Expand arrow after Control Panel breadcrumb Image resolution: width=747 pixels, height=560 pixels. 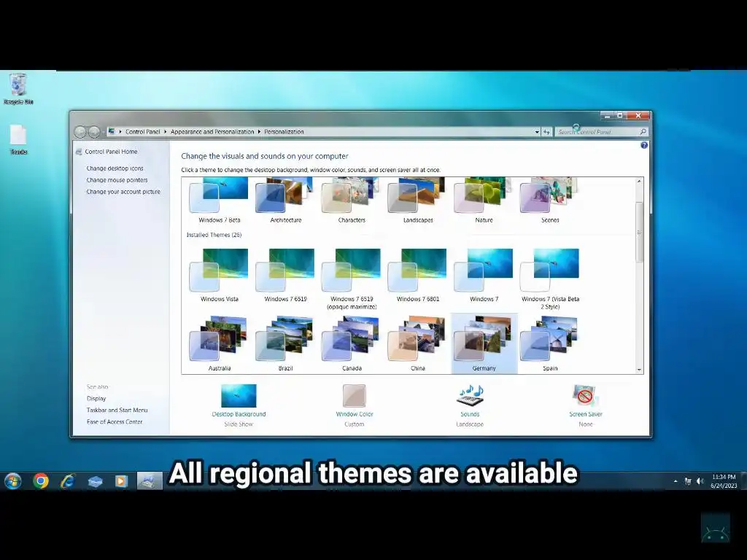[166, 132]
